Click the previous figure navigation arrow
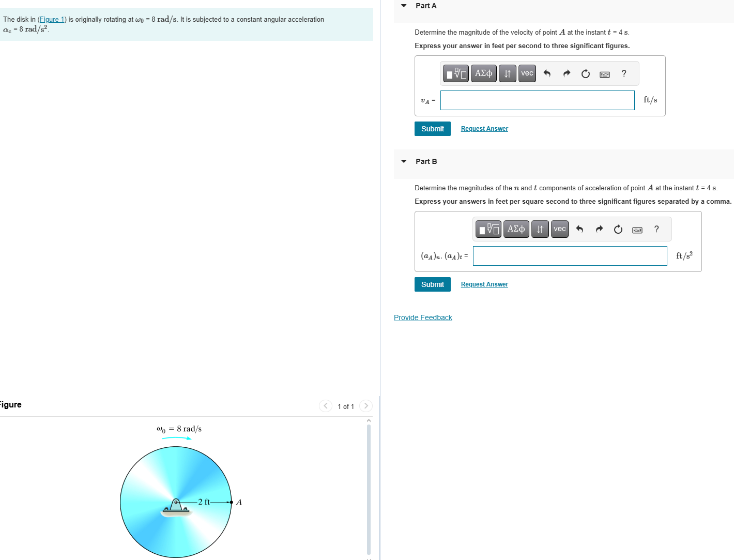 [326, 406]
